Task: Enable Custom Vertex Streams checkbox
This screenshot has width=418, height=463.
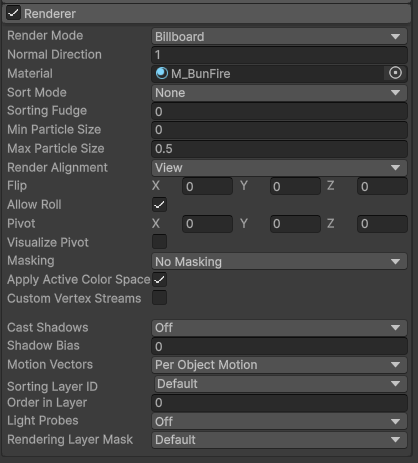Action: pyautogui.click(x=159, y=298)
